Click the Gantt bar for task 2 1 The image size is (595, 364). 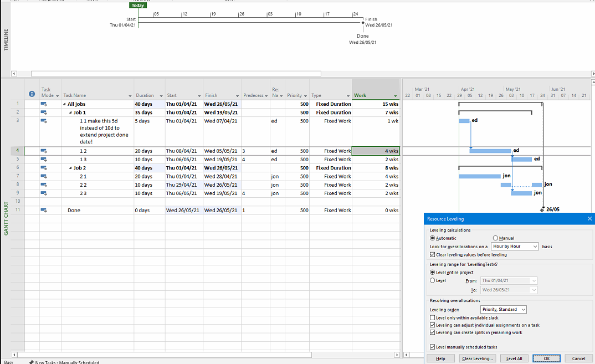(x=480, y=176)
